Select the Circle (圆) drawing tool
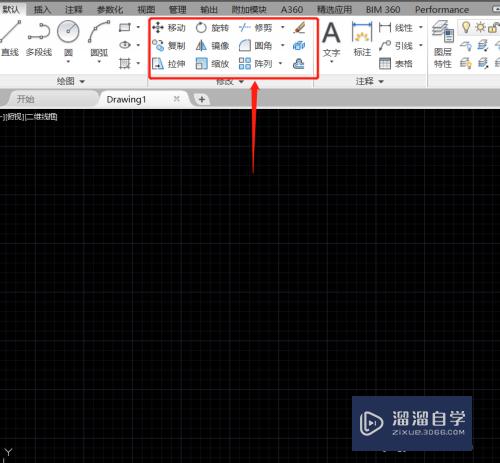Screen dimensions: 500x463 pos(68,39)
